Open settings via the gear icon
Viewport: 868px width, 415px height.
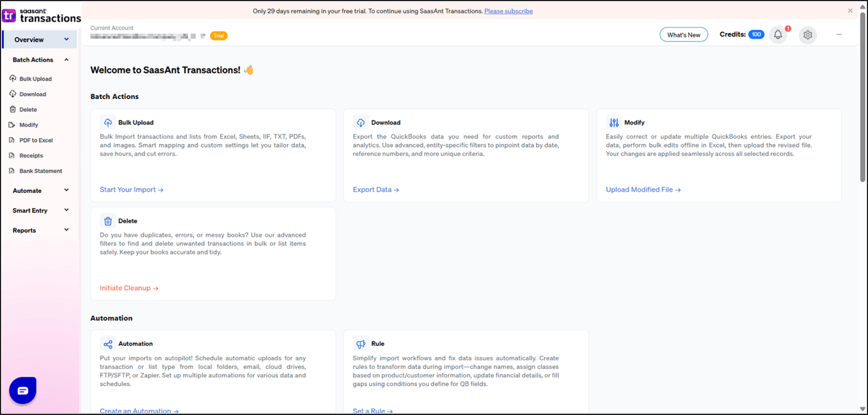(x=807, y=35)
